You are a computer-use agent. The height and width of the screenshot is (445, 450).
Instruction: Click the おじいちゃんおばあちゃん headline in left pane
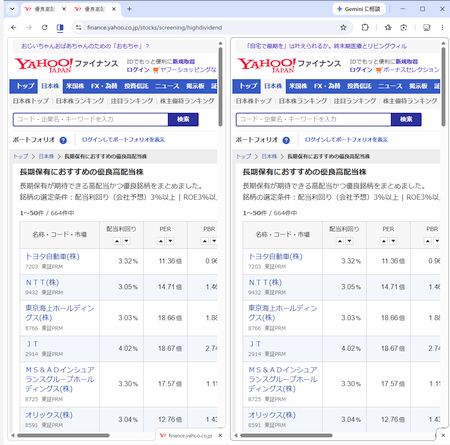pos(85,46)
